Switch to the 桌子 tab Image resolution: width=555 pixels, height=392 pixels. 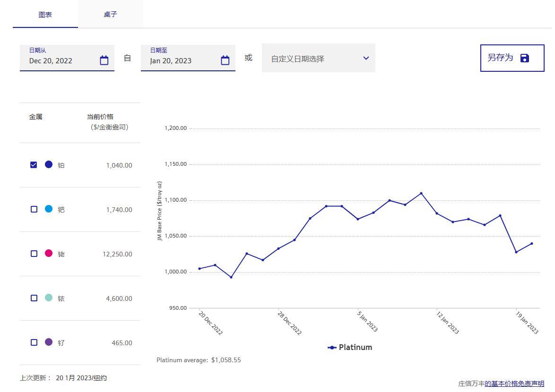tap(110, 15)
